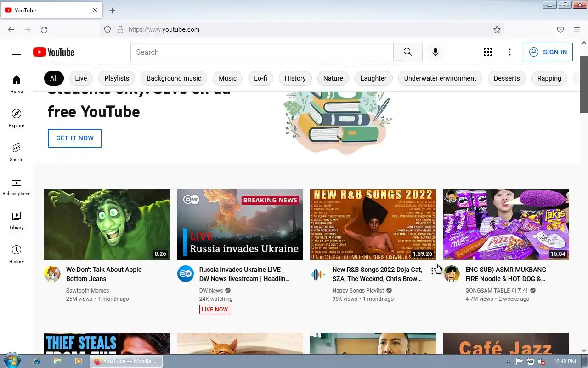The height and width of the screenshot is (368, 588).
Task: Select the History filter chip
Action: click(x=295, y=78)
